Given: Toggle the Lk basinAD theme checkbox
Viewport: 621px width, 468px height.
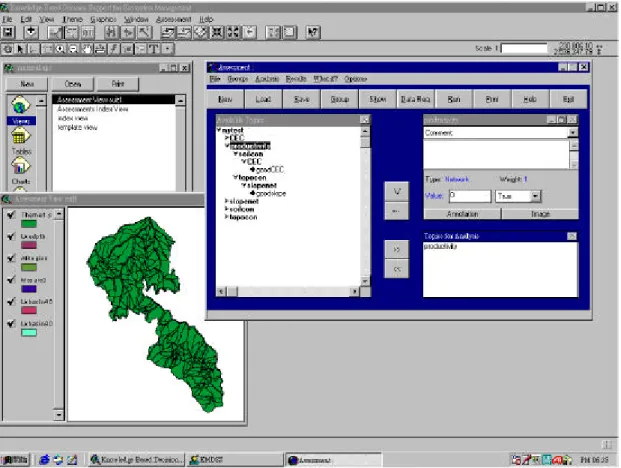Looking at the screenshot, I should click(x=11, y=323).
